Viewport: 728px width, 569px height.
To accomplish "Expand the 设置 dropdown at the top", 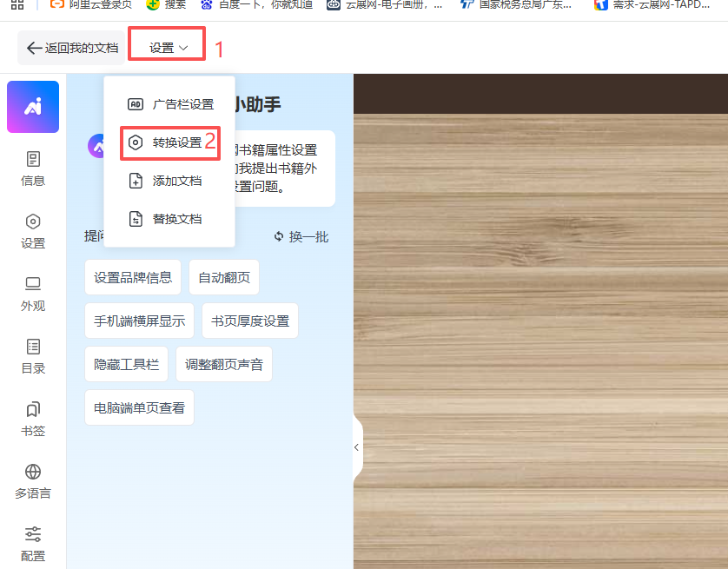I will pos(168,48).
